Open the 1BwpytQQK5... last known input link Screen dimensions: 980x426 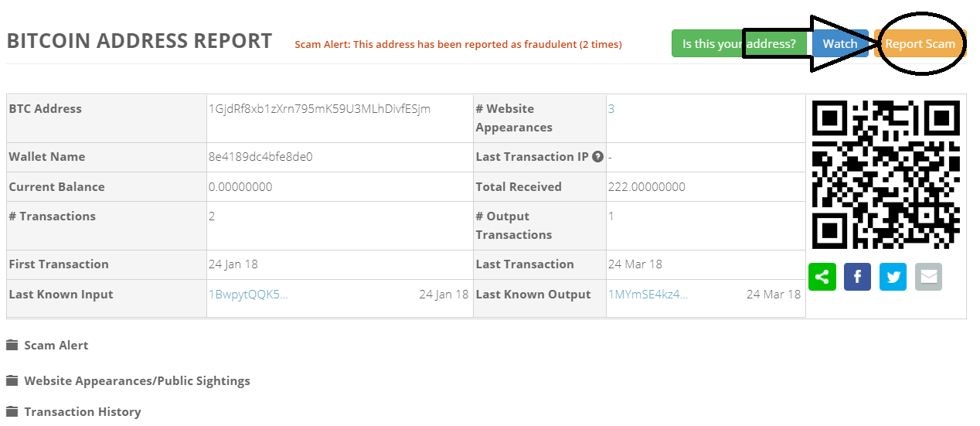[248, 295]
